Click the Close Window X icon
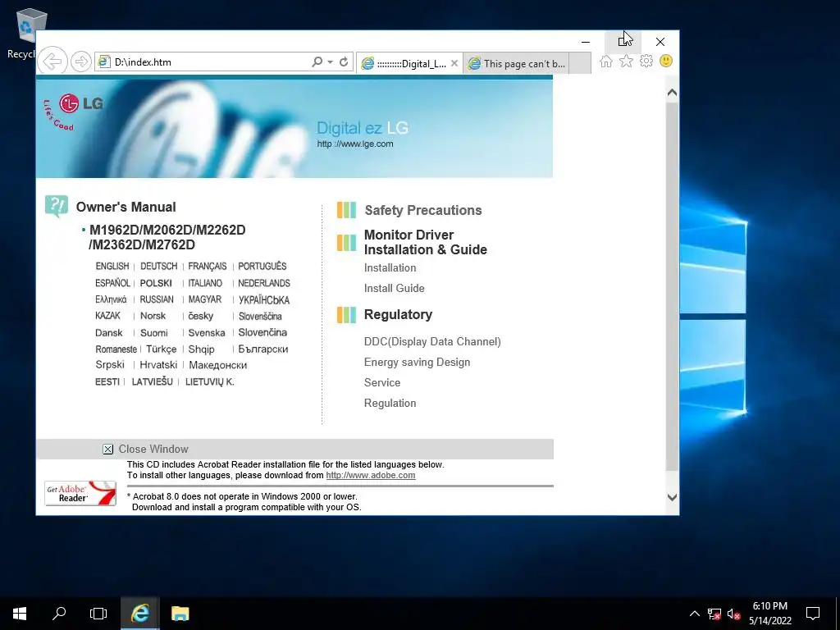Screen dimensions: 840x630 [107, 450]
